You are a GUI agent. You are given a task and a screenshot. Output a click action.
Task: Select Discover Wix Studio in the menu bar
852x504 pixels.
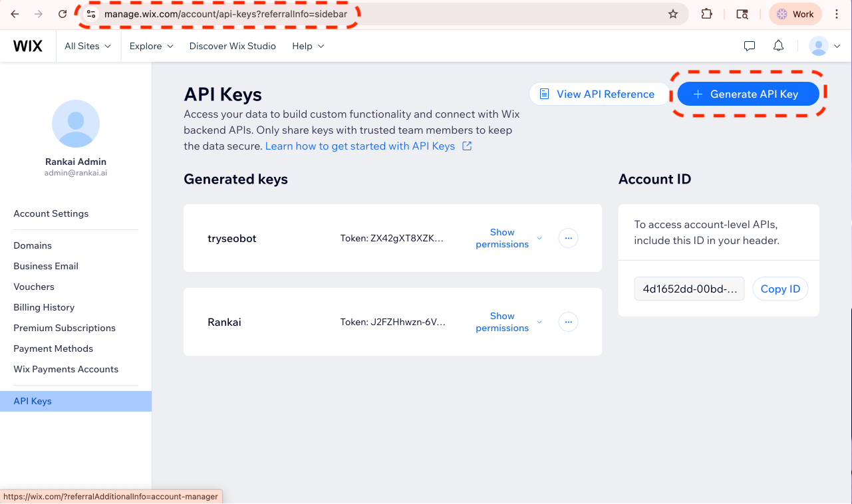(x=232, y=46)
